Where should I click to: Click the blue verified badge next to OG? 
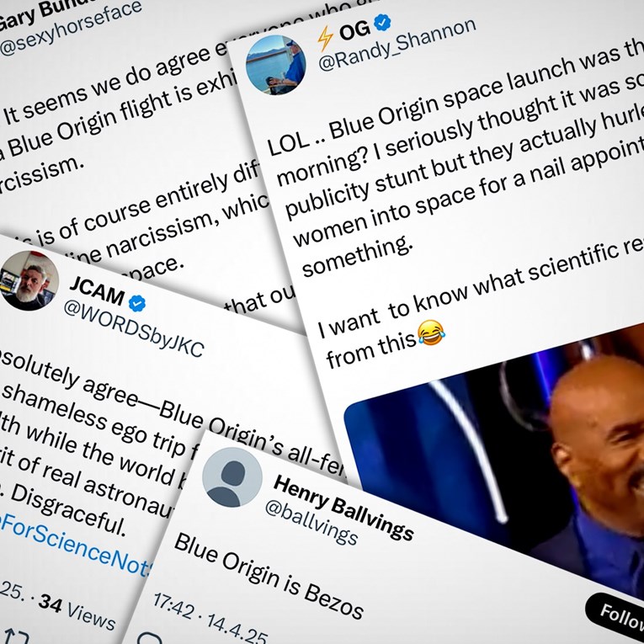(x=383, y=23)
